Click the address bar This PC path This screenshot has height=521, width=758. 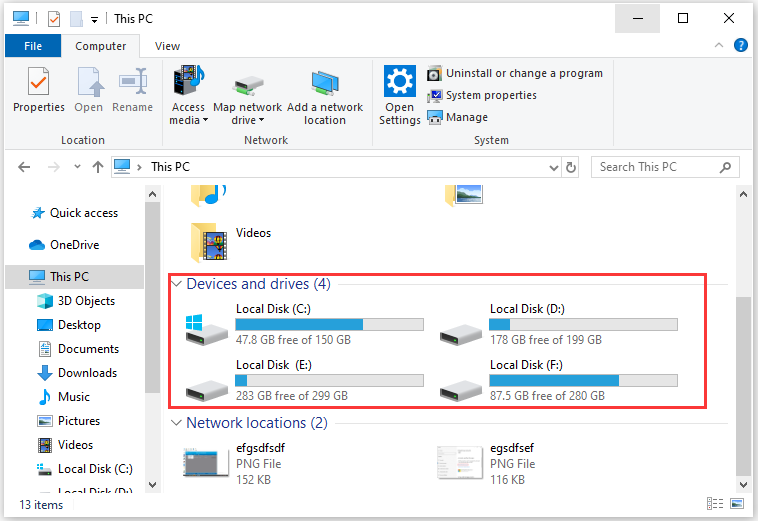point(170,167)
